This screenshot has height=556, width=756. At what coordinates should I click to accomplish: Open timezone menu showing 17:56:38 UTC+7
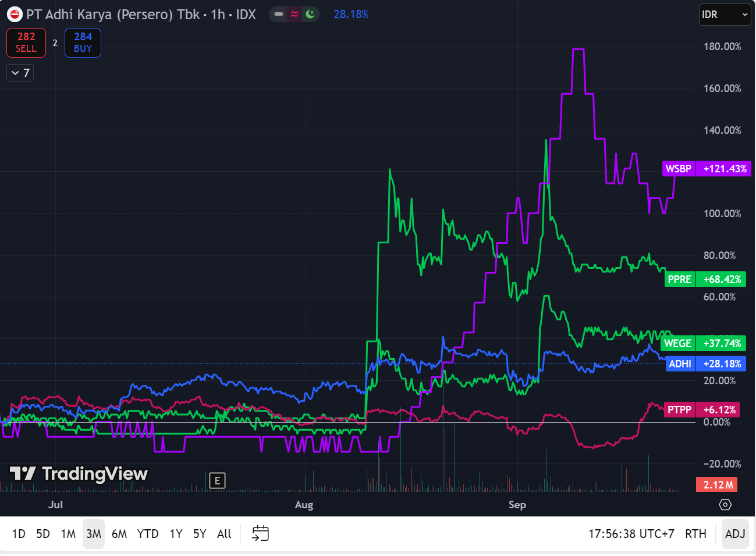click(x=631, y=534)
